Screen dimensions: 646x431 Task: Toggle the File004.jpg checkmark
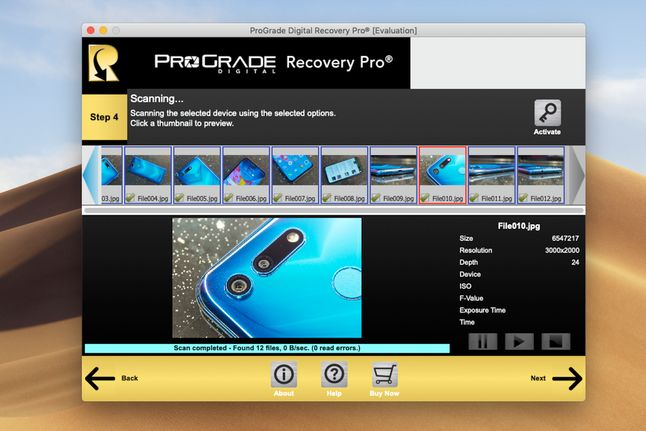131,198
